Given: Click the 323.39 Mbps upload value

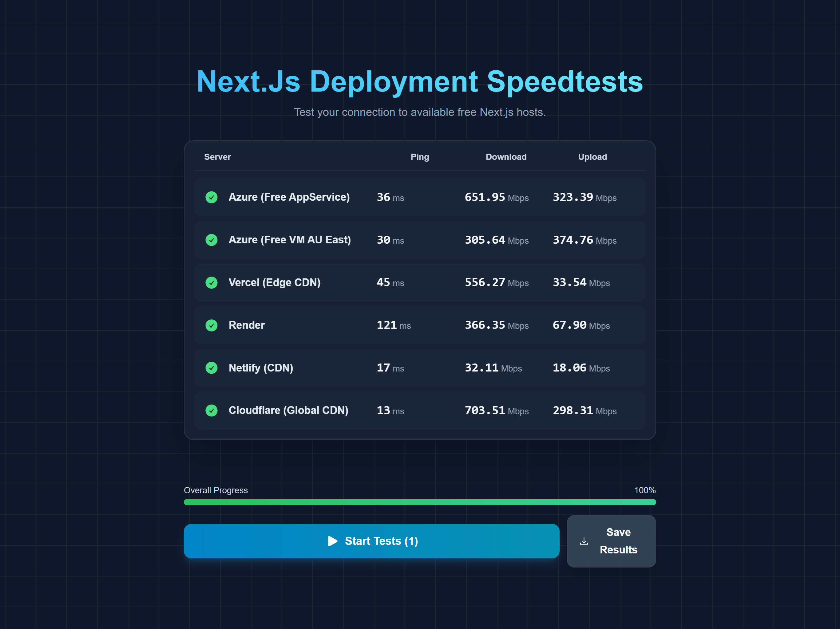Looking at the screenshot, I should click(x=585, y=197).
